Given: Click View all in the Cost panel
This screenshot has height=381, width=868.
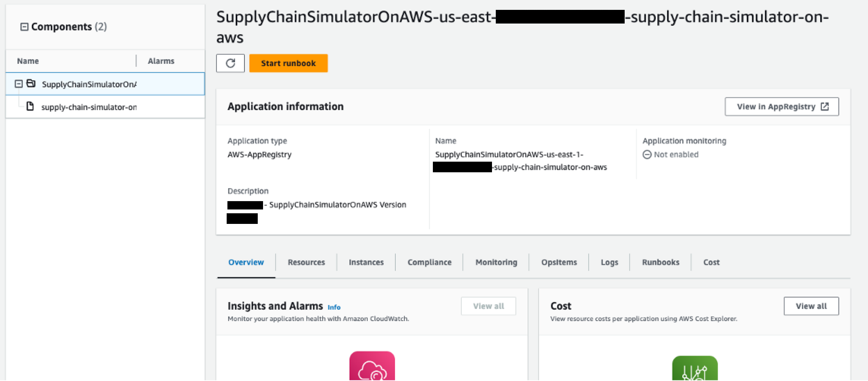Looking at the screenshot, I should point(811,306).
